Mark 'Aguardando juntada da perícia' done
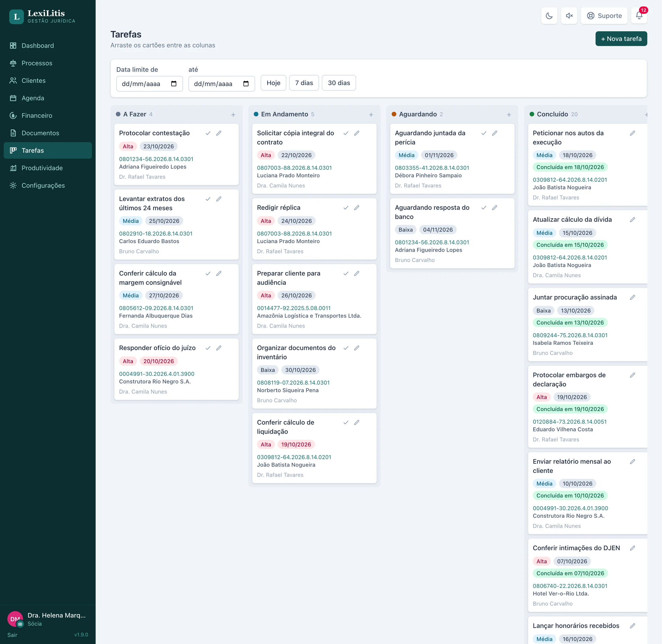The height and width of the screenshot is (644, 662). pos(484,133)
